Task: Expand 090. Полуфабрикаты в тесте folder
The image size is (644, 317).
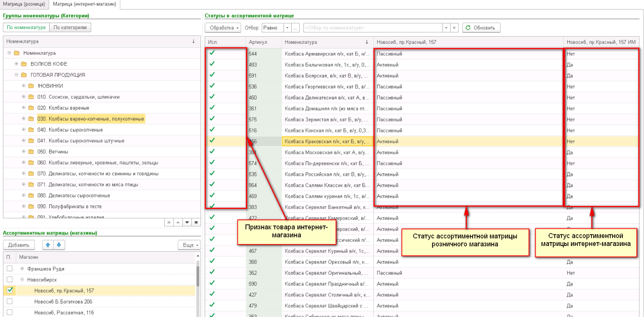Action: click(x=24, y=206)
